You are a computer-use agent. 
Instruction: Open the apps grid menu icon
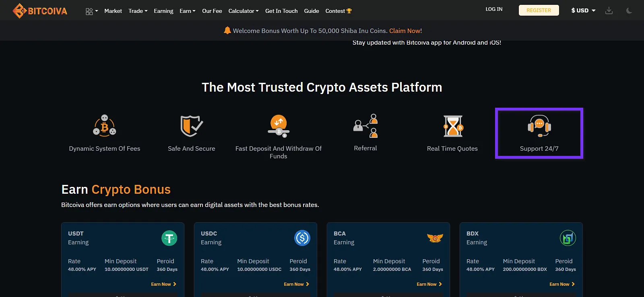tap(89, 11)
